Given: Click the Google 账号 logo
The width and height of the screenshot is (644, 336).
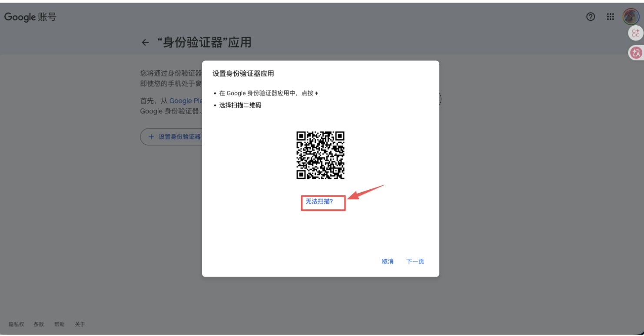Looking at the screenshot, I should (30, 17).
